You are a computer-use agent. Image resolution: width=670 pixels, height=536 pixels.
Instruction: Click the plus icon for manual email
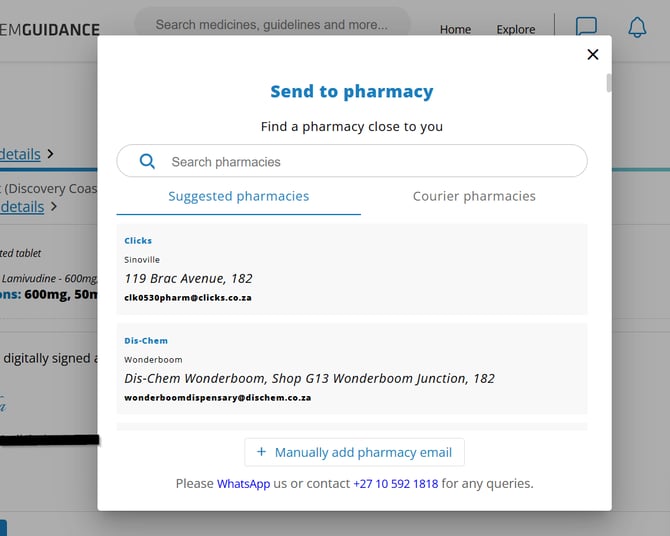click(262, 452)
